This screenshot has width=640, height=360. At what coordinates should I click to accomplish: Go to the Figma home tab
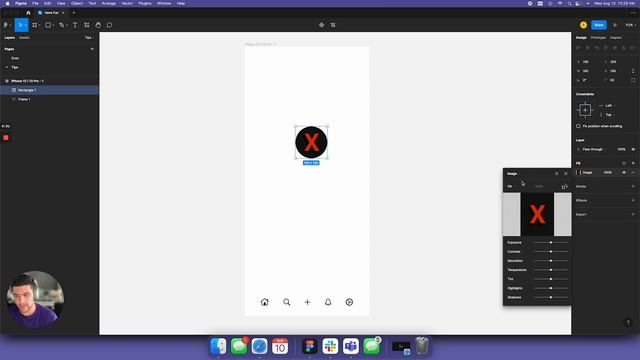tap(28, 13)
